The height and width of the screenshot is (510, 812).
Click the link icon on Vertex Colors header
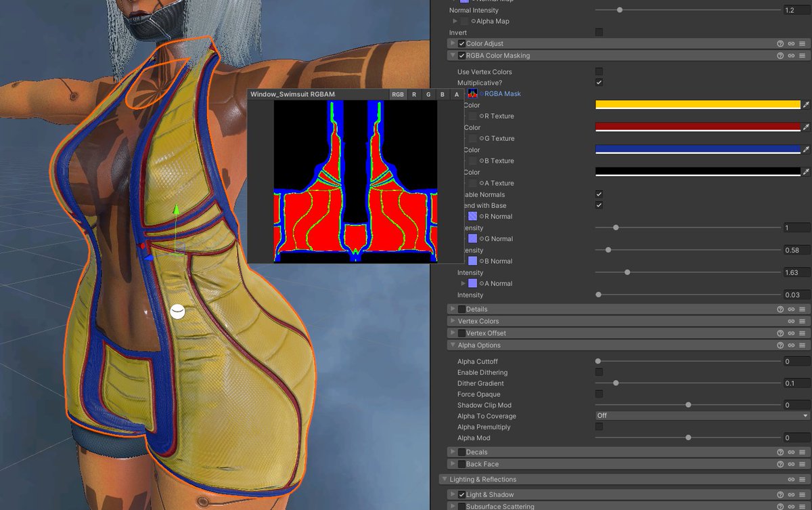pyautogui.click(x=791, y=321)
